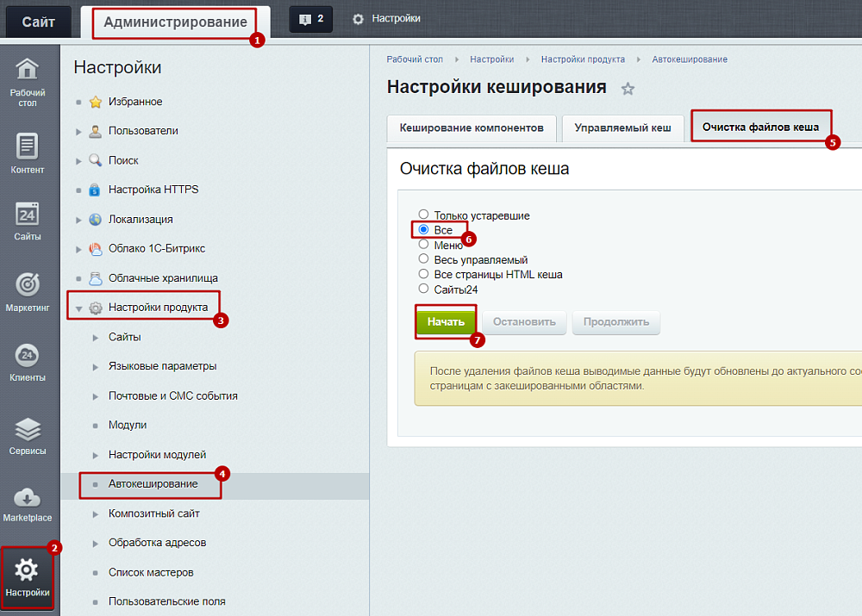
Task: Choose the Сайты24 radio option
Action: pos(423,289)
